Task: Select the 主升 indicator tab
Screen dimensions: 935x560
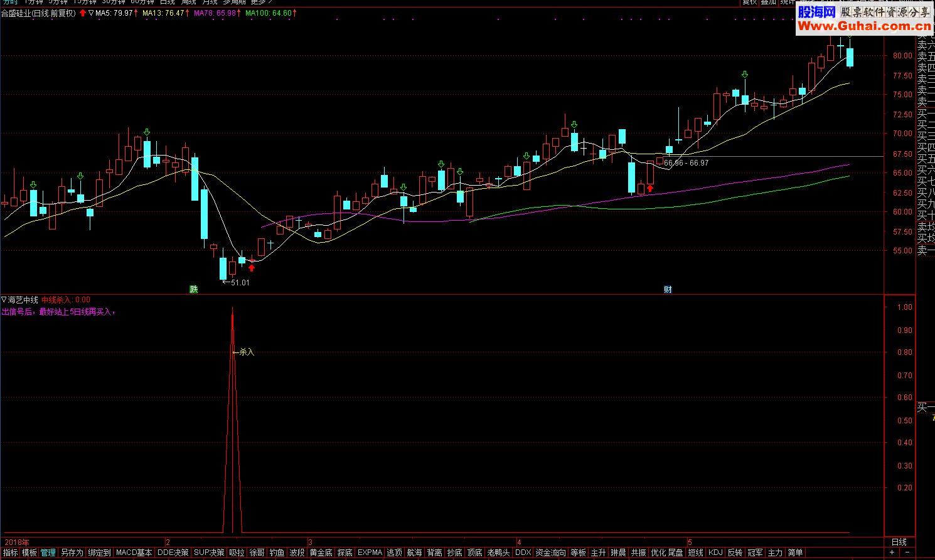Action: click(x=598, y=552)
